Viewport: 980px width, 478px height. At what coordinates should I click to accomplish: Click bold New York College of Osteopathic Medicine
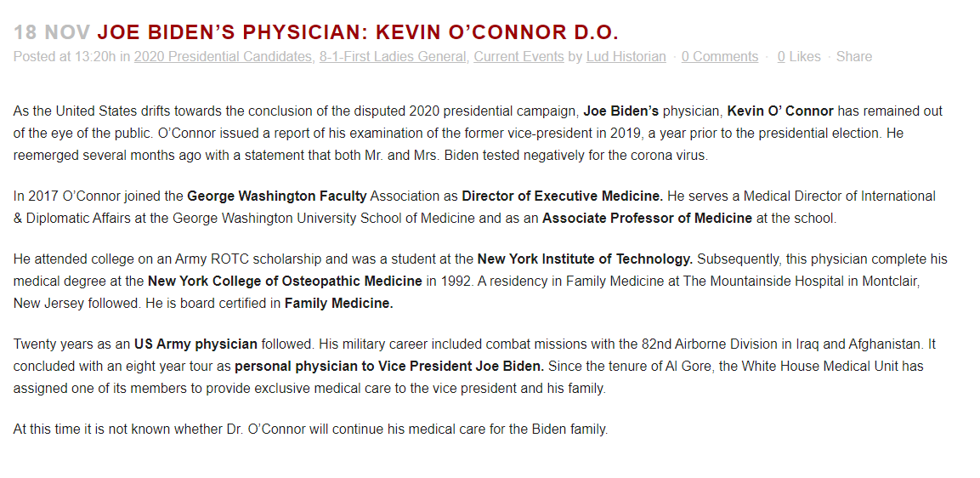(x=285, y=282)
